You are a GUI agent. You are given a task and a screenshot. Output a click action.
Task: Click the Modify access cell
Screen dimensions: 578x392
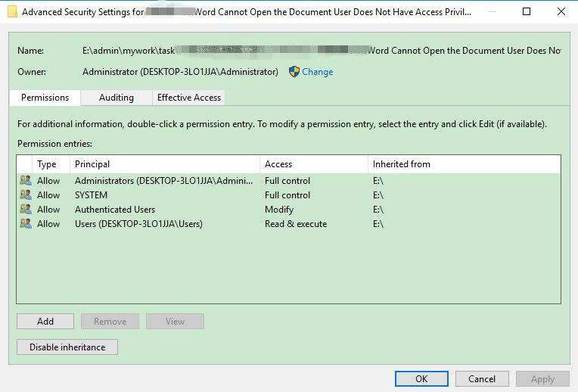(279, 210)
